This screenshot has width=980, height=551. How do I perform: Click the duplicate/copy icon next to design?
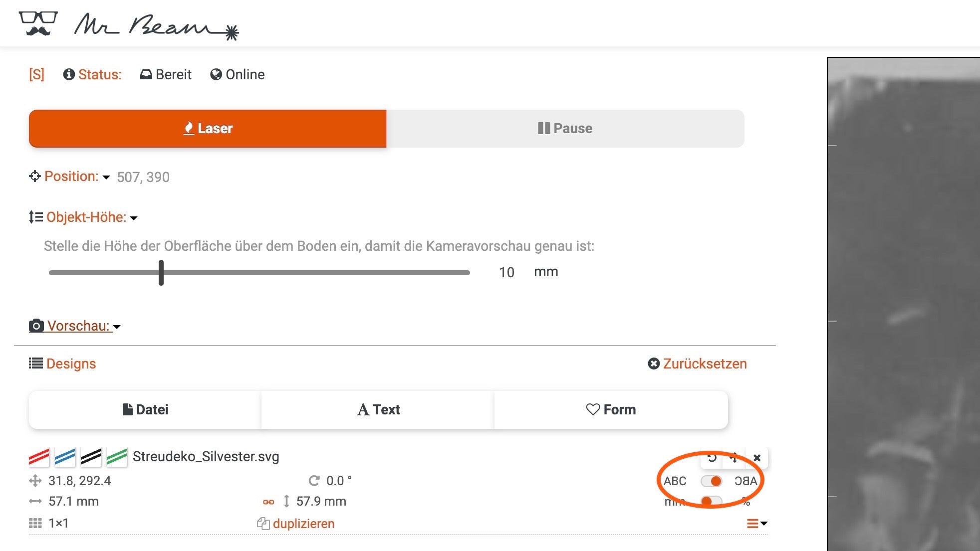click(262, 523)
